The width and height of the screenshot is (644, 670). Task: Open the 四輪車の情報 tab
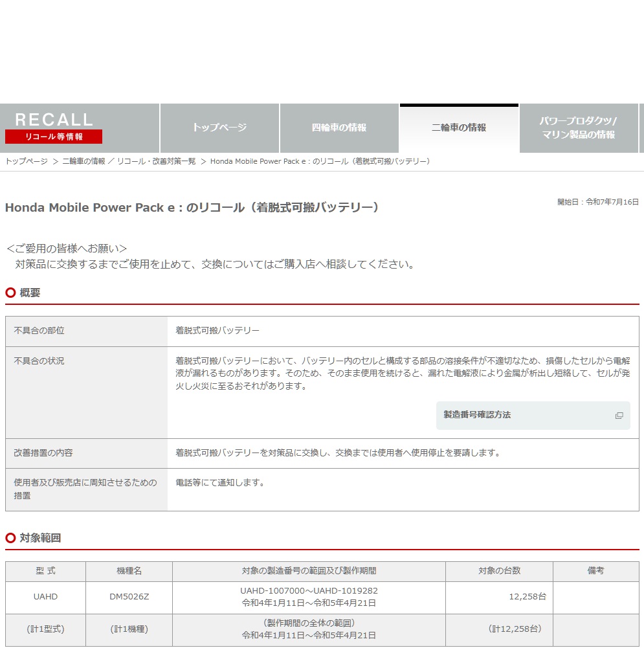[x=339, y=128]
